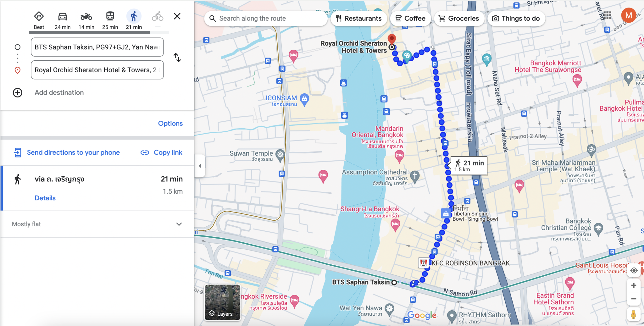Select the via เจริญกรุง route entry
644x326 pixels.
tap(97, 188)
